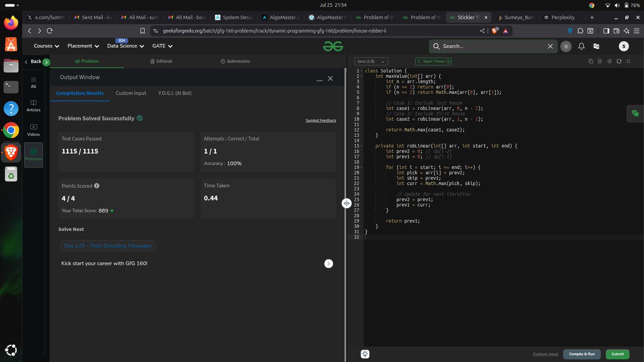Click the copy code icon in editor

[590, 61]
